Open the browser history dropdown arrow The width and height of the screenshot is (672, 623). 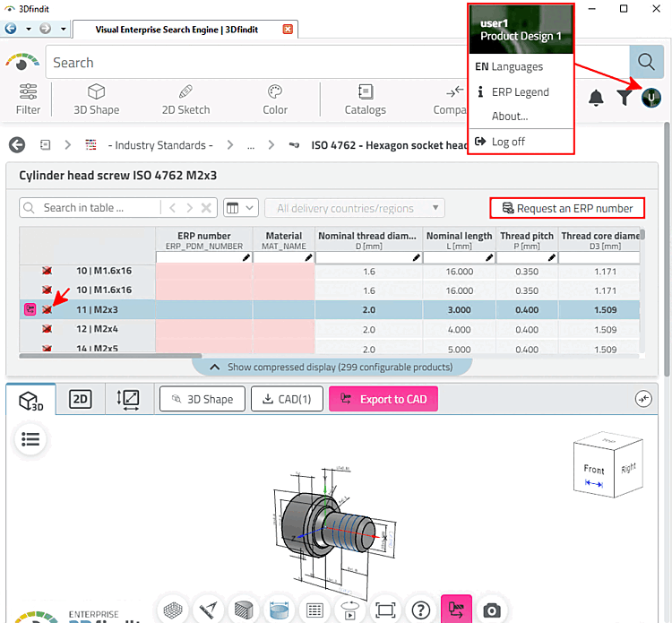pyautogui.click(x=29, y=29)
